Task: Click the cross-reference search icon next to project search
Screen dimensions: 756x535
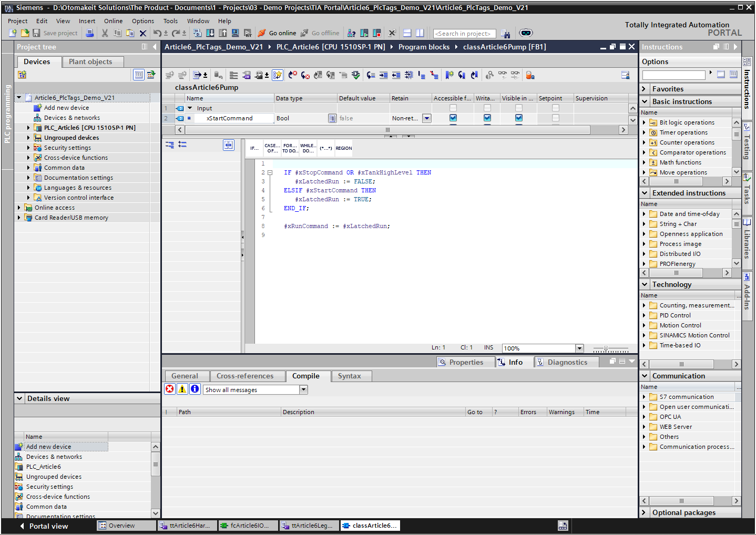Action: coord(505,34)
